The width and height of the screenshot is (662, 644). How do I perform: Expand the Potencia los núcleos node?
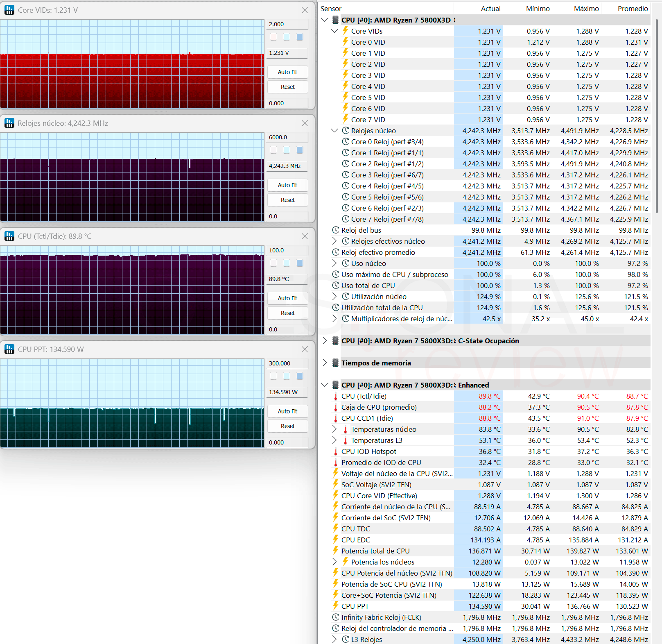tap(334, 562)
